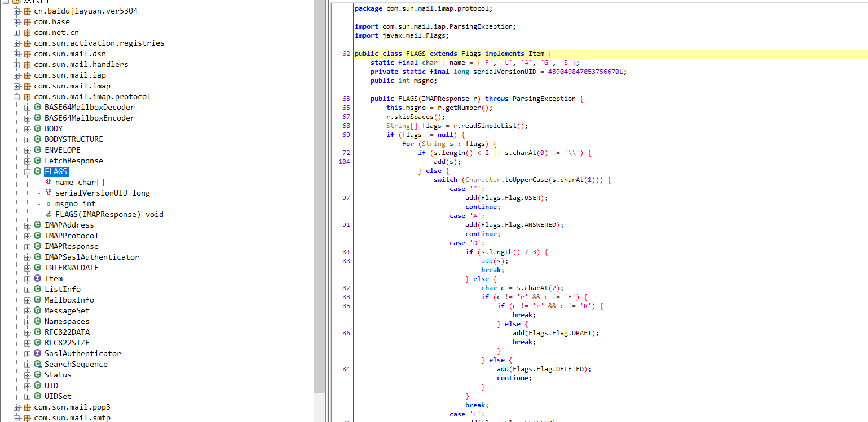Expand the IMAPProtocol class node
This screenshot has width=868, height=422.
pyautogui.click(x=27, y=236)
